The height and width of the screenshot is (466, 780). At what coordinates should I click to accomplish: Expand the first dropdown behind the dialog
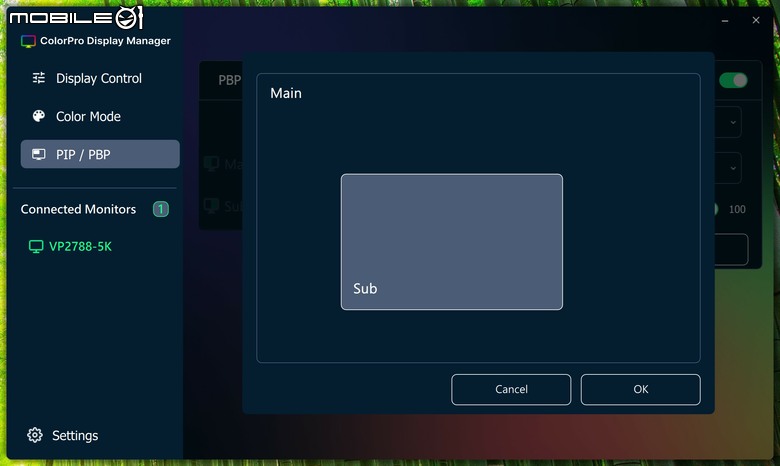click(733, 122)
